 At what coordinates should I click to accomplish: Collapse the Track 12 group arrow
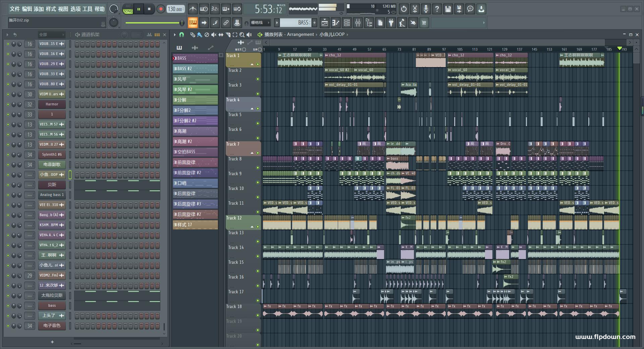252,227
